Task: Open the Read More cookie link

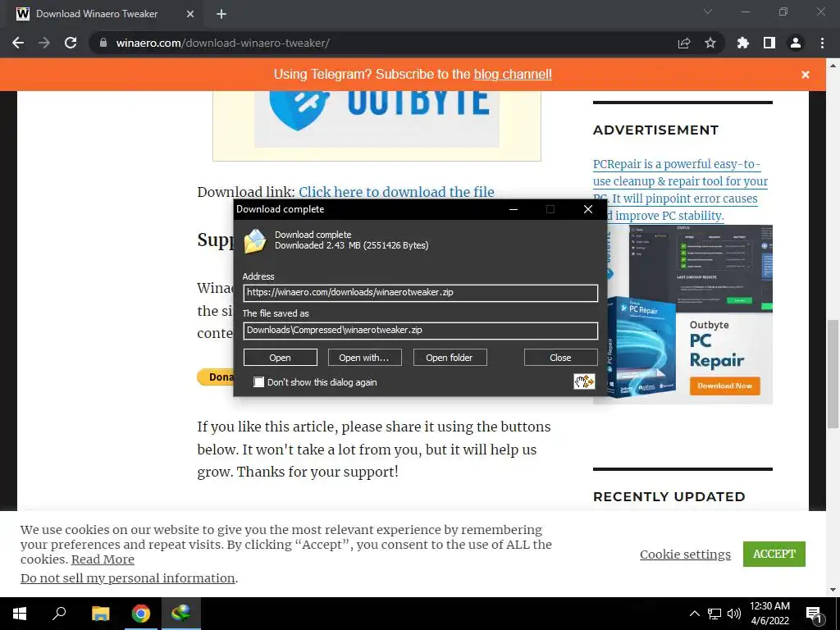Action: point(103,559)
